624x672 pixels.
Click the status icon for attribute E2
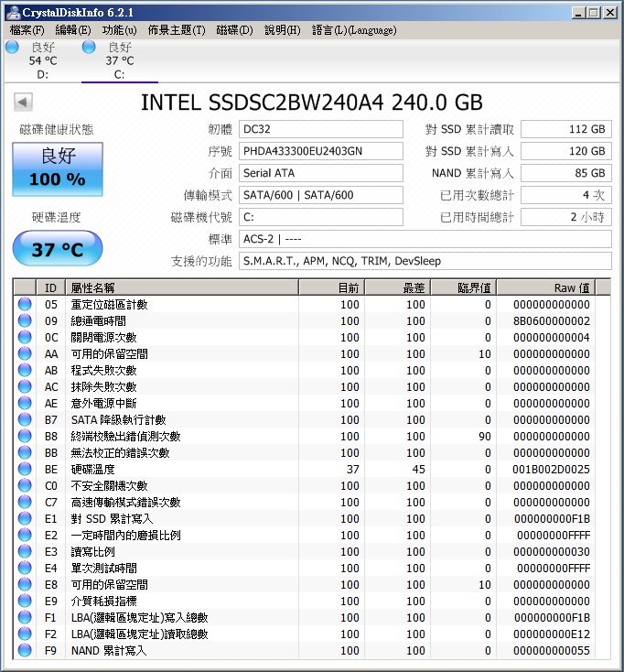pyautogui.click(x=25, y=535)
